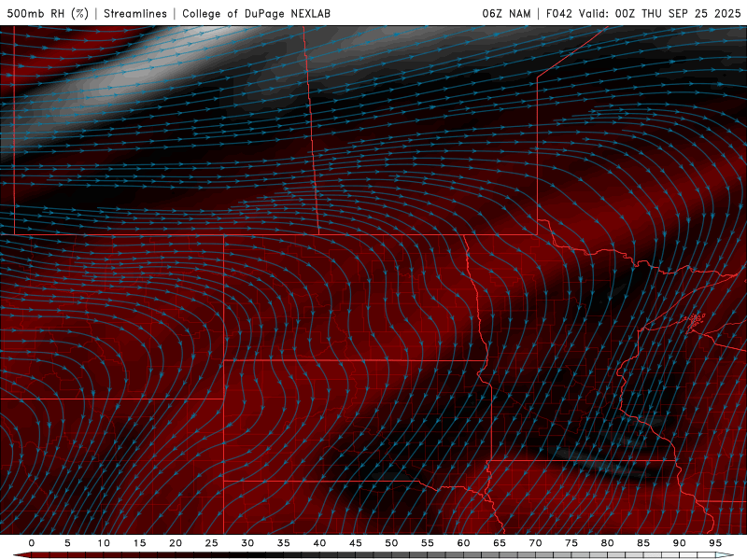The height and width of the screenshot is (560, 747).
Task: Click the colorbar label "50"
Action: pos(391,543)
